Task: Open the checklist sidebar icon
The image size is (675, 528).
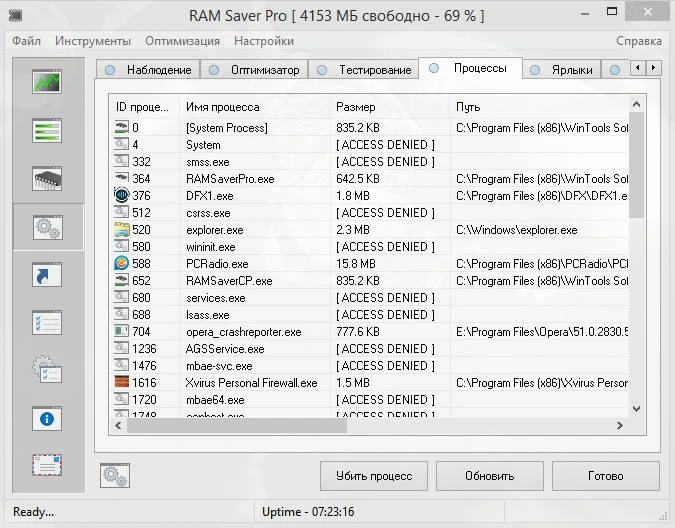Action: [x=47, y=322]
